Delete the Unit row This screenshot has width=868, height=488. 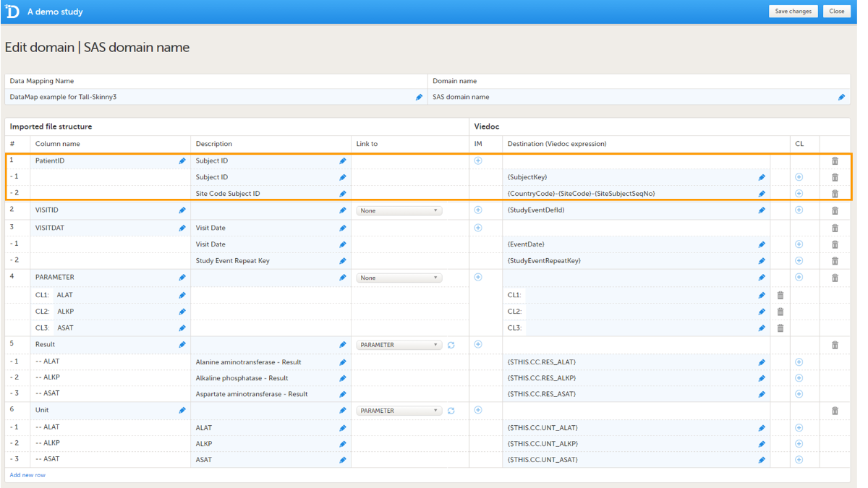(x=835, y=411)
